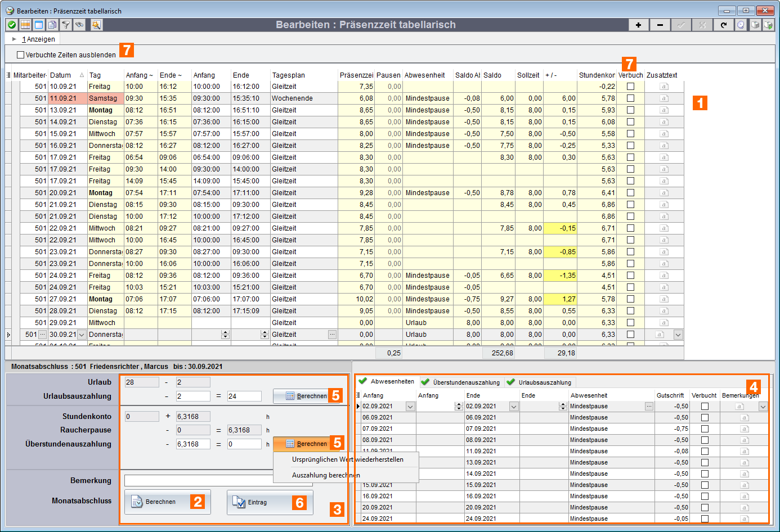Image resolution: width=780 pixels, height=532 pixels.
Task: Click the printer toolbar icon
Action: coord(755,25)
